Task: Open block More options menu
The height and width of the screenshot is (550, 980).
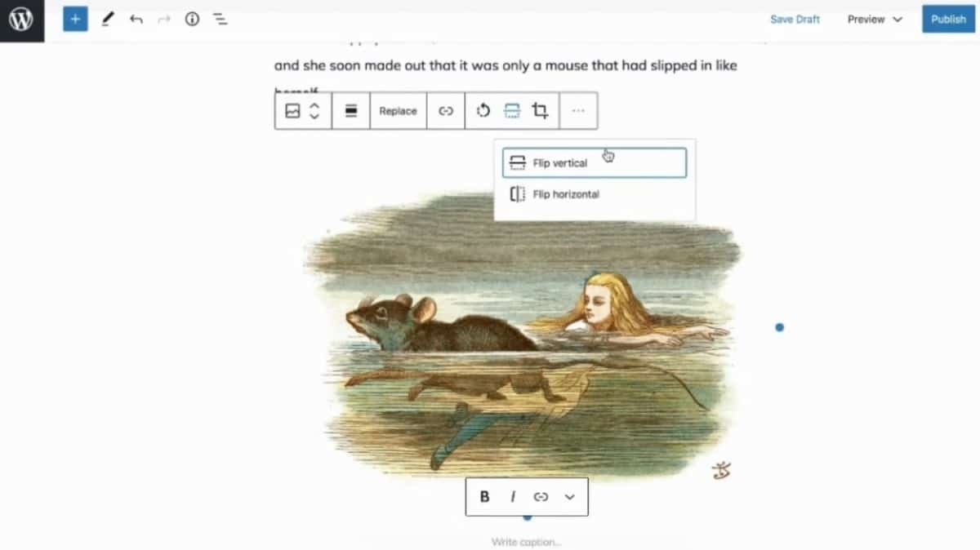Action: 578,111
